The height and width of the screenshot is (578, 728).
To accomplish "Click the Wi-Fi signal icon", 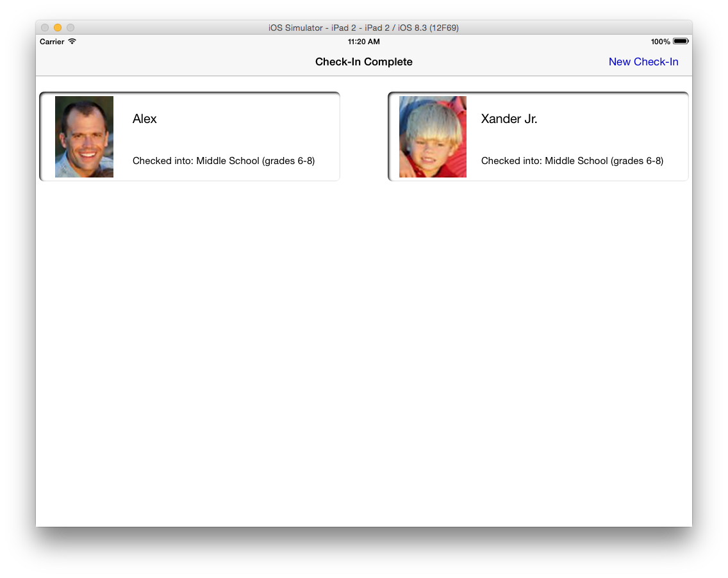I will [x=72, y=42].
